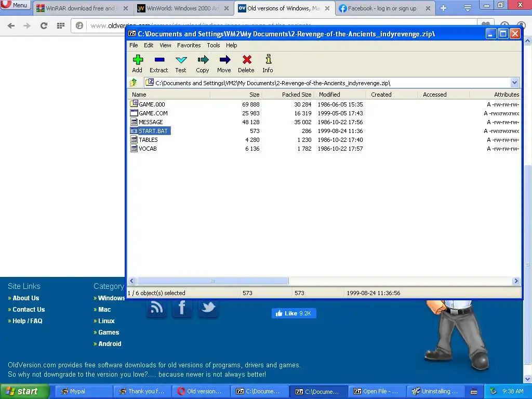The width and height of the screenshot is (532, 399).
Task: Click the browser URL address bar
Action: (x=275, y=25)
